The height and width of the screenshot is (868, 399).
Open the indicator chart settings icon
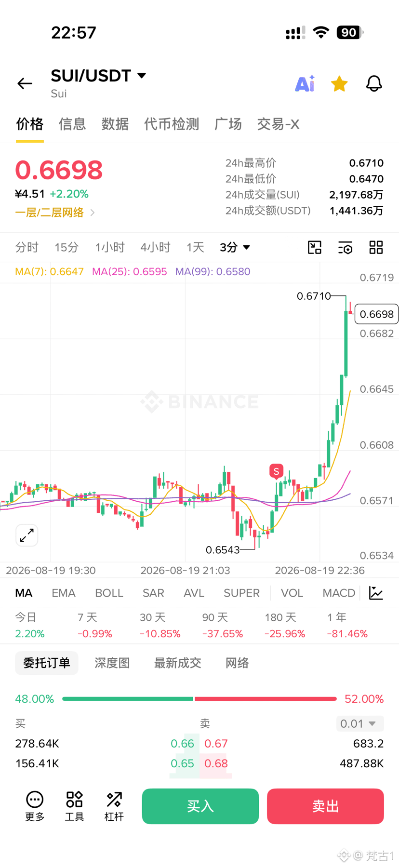click(x=376, y=593)
